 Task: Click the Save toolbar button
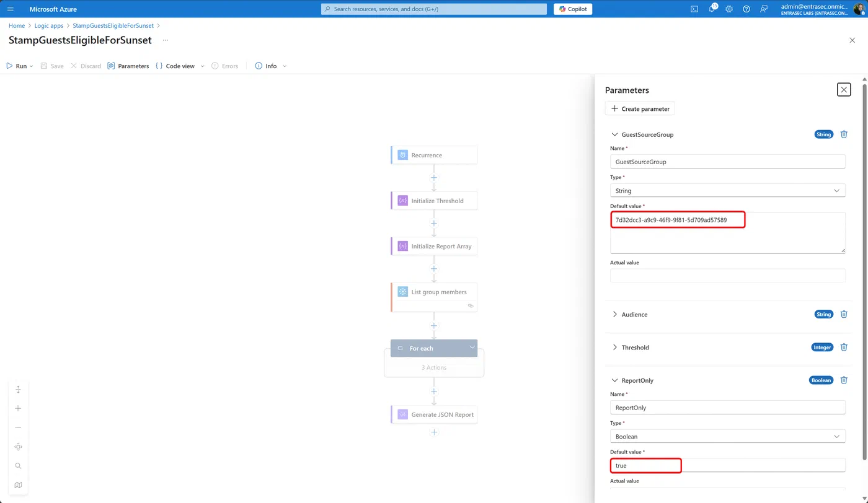52,66
